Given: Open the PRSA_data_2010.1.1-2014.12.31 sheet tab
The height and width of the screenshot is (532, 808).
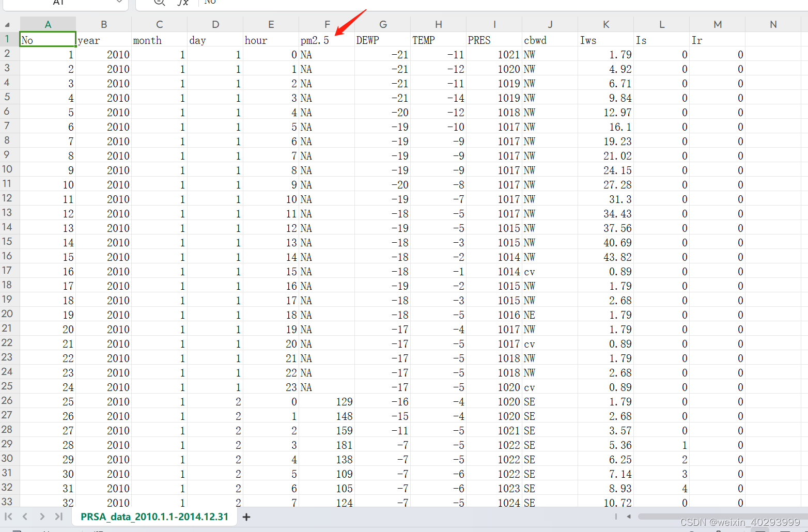Looking at the screenshot, I should point(154,517).
